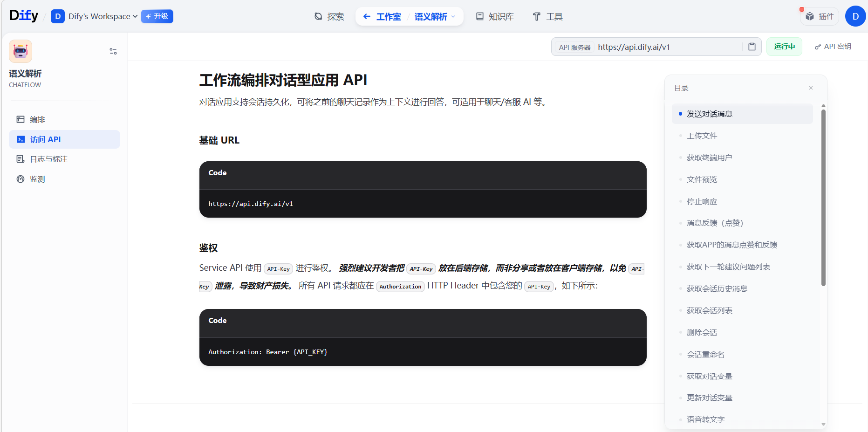Open 日志与标注 from the sidebar
This screenshot has height=432, width=868.
pos(48,159)
